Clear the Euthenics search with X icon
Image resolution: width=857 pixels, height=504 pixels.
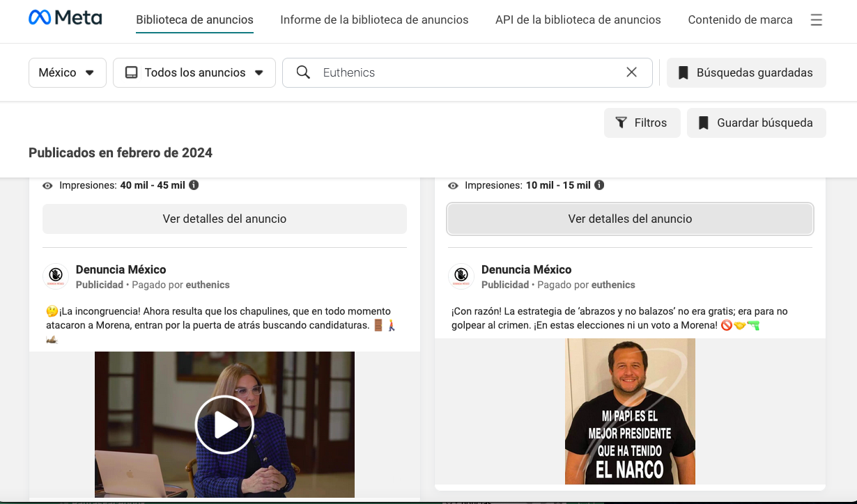tap(631, 72)
